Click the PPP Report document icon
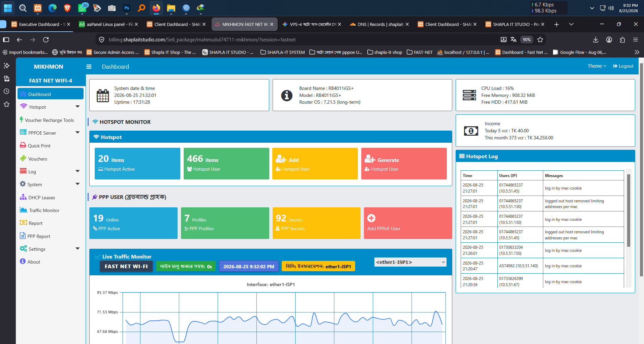 tap(23, 236)
